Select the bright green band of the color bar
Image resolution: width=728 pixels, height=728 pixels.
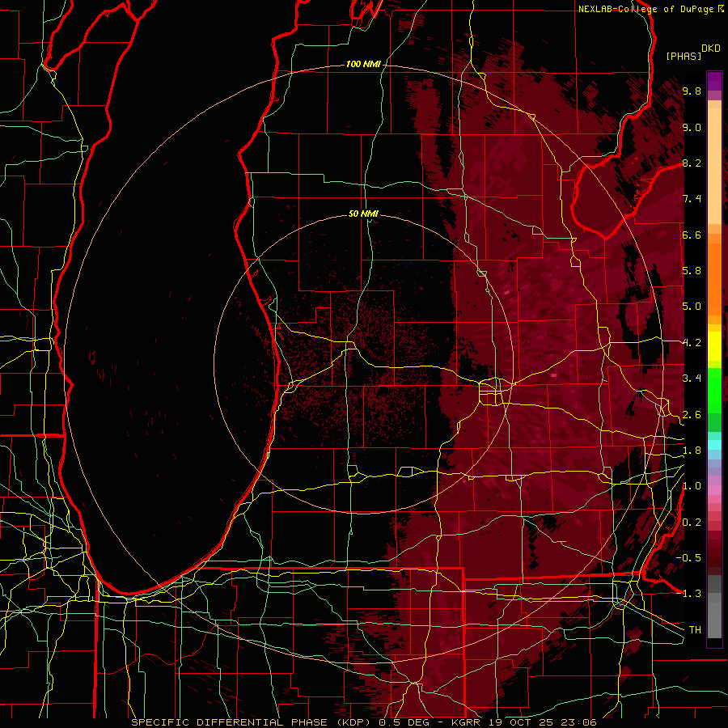click(714, 390)
